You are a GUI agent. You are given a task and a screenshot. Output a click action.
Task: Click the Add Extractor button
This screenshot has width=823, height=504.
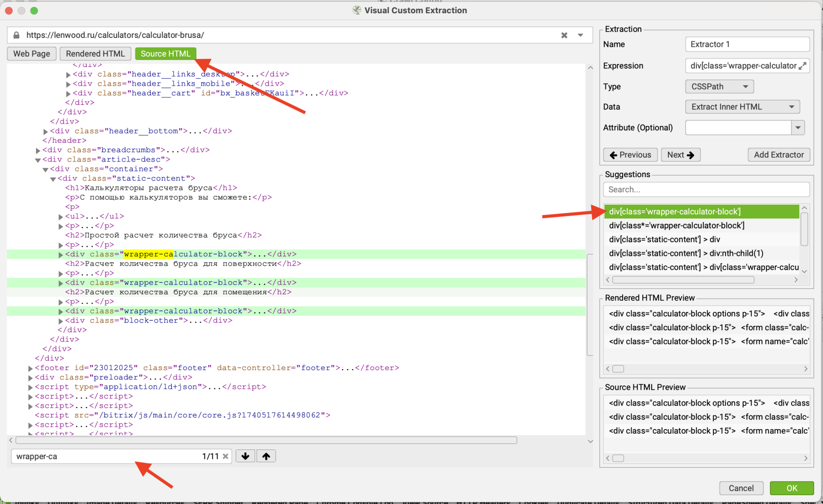point(779,155)
